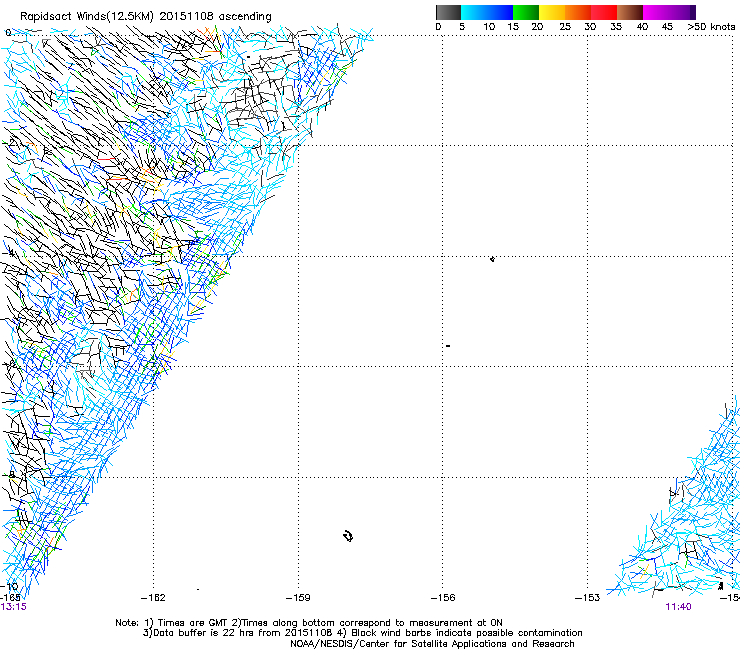This screenshot has width=740, height=650.
Task: Click the '10' legend scale label
Action: click(489, 27)
